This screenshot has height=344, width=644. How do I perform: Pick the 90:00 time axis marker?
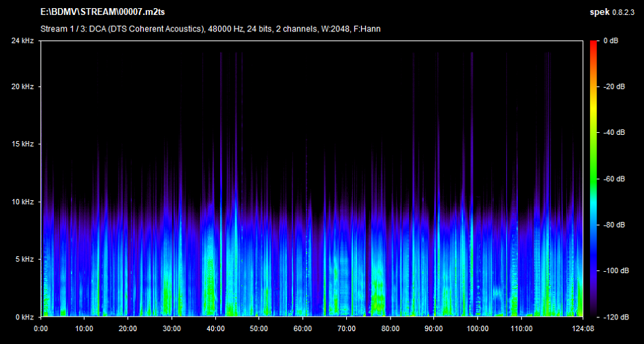[x=433, y=328]
